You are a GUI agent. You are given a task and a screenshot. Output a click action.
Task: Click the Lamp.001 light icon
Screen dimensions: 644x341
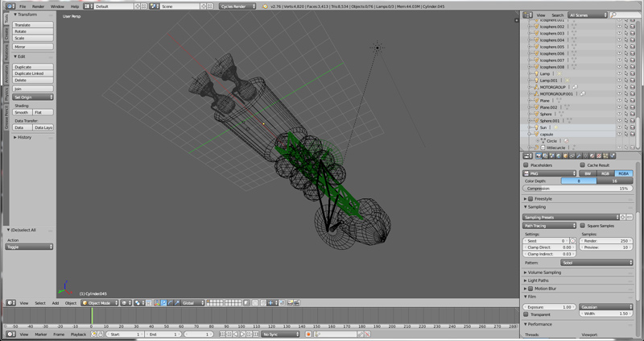tap(535, 81)
